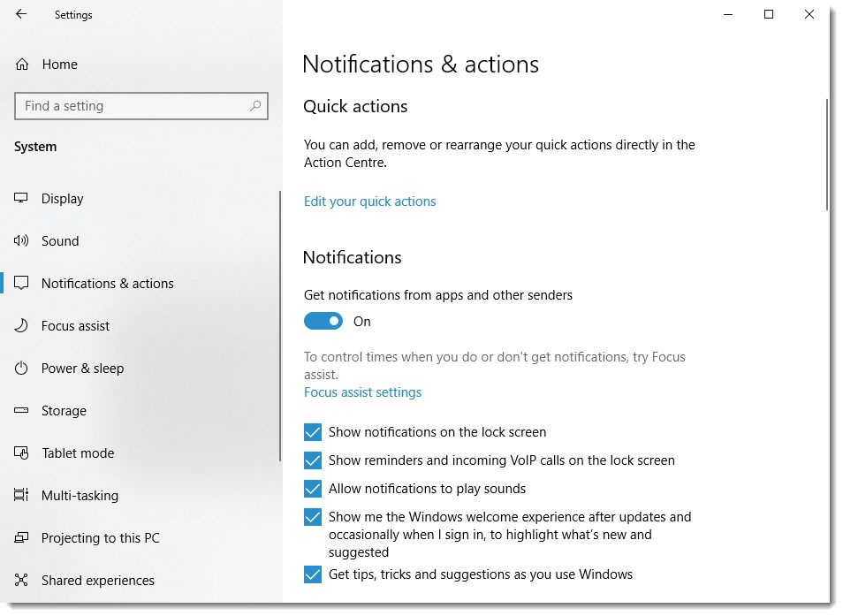Click the Multi-tasking icon
The image size is (843, 616).
point(20,495)
